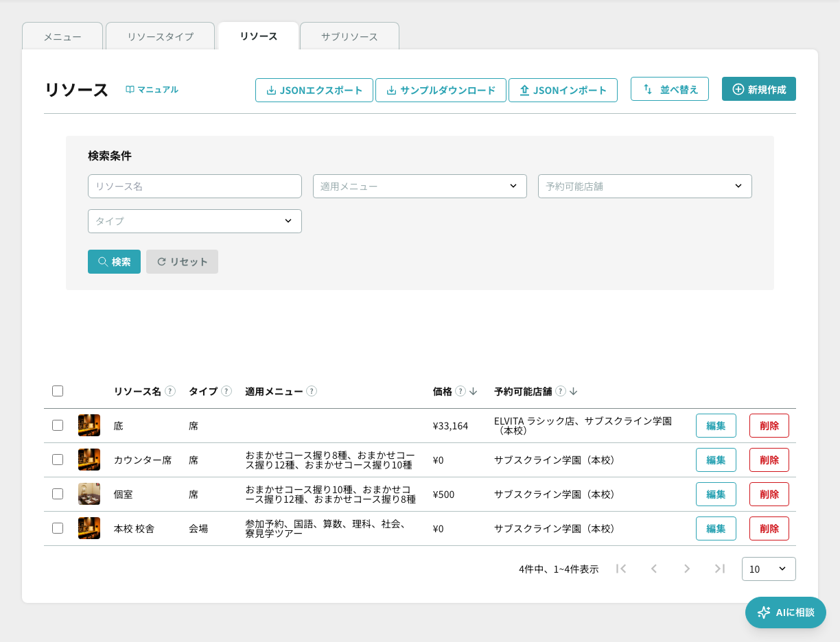Click help icon beside タイプ column header
840x642 pixels.
click(x=226, y=391)
